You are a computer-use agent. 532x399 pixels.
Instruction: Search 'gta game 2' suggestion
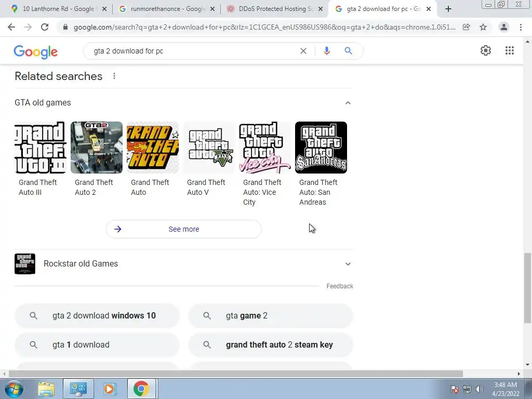pyautogui.click(x=271, y=315)
